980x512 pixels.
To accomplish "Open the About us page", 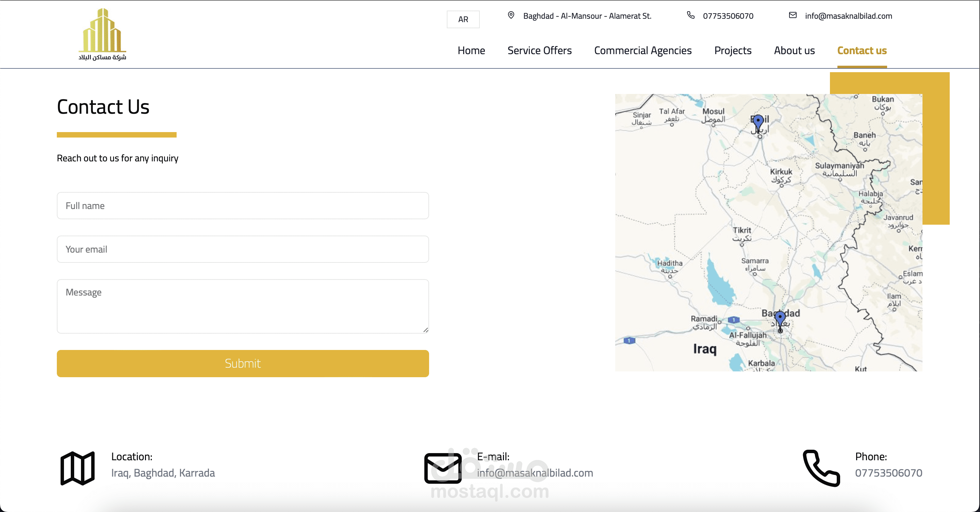I will 794,51.
